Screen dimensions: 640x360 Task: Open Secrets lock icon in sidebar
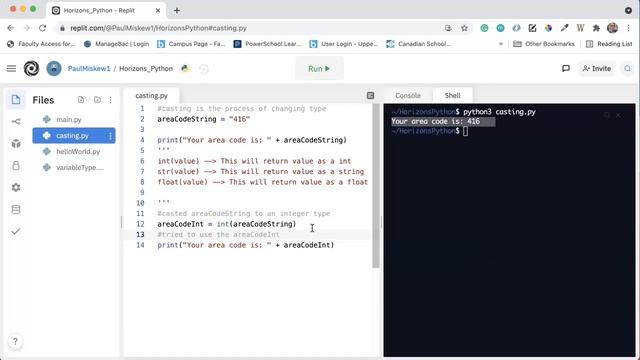click(16, 166)
